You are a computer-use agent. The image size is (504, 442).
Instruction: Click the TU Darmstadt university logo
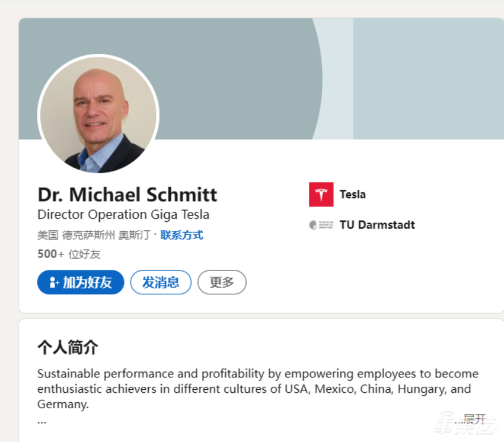click(322, 225)
